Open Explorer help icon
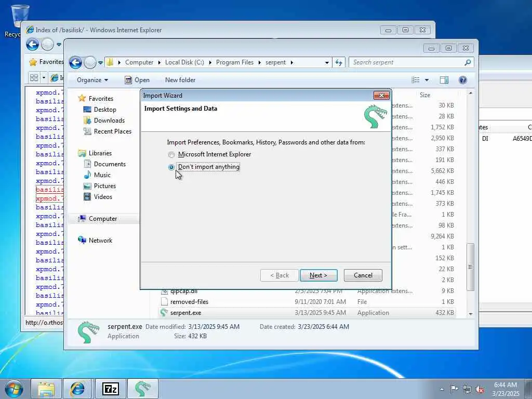This screenshot has height=399, width=532. coord(463,80)
